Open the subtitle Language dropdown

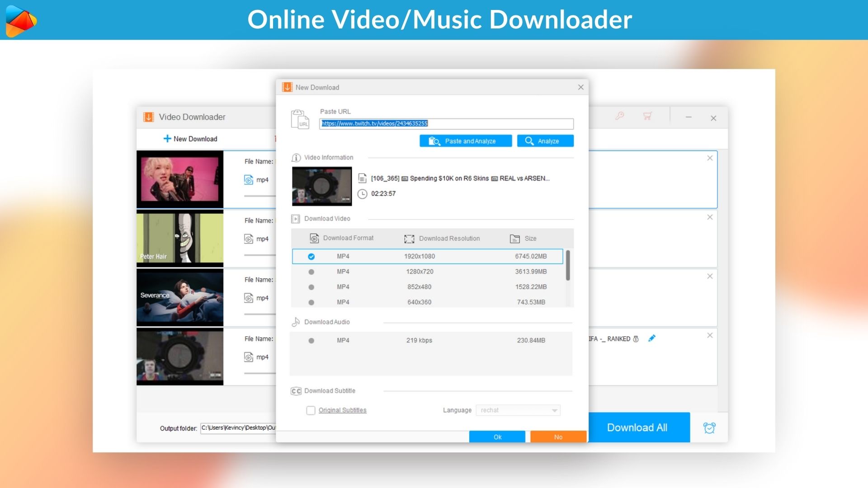pos(518,410)
